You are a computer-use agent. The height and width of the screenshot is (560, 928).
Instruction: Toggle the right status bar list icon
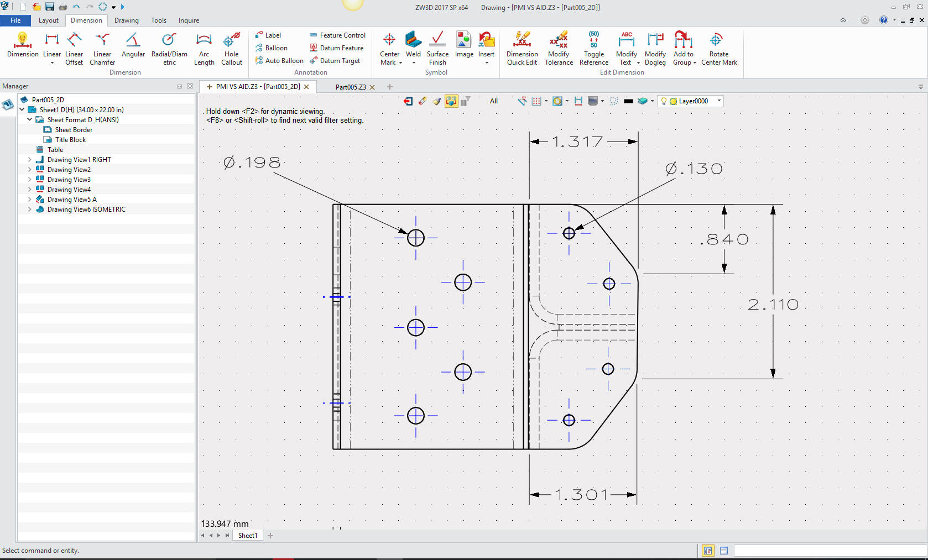tap(724, 551)
